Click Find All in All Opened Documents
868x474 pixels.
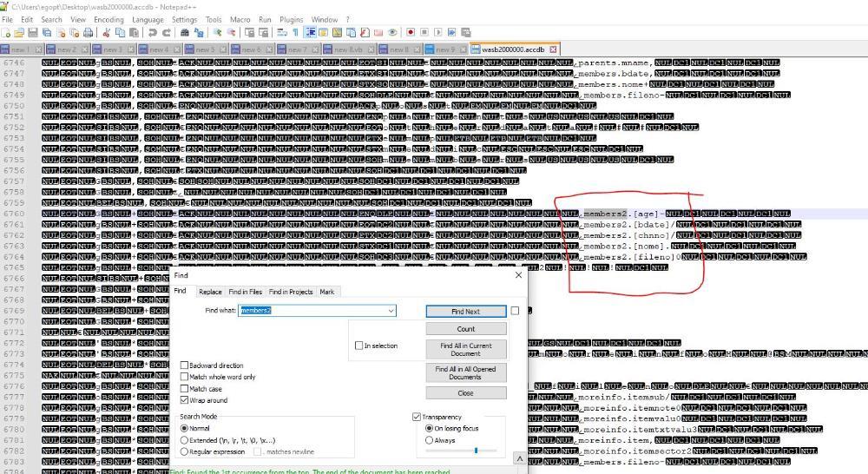465,372
